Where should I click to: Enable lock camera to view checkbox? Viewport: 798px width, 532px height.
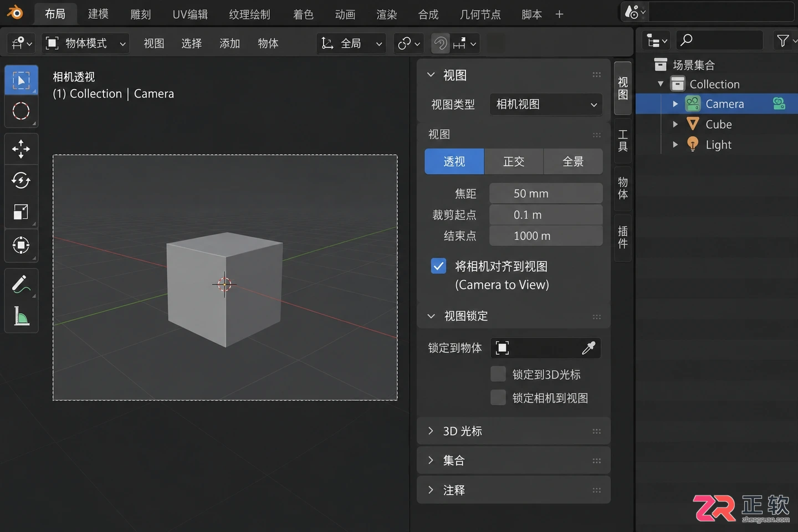tap(498, 397)
